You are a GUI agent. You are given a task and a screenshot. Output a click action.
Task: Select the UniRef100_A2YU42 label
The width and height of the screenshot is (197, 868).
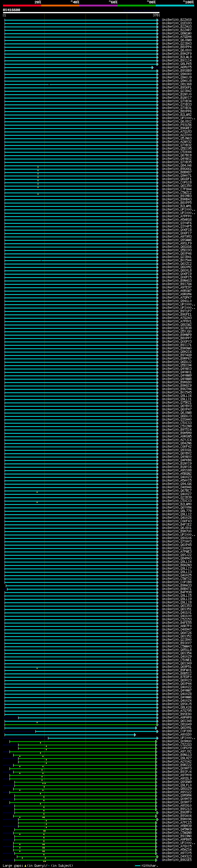pyautogui.click(x=177, y=761)
